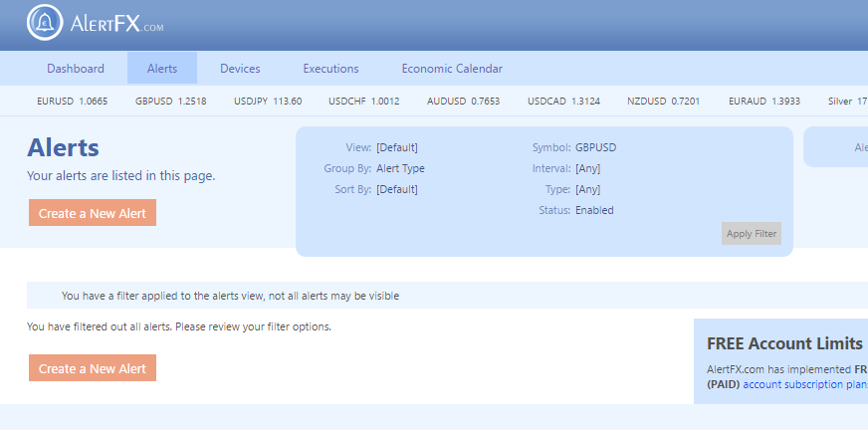Click the top Create a New Alert button
The width and height of the screenshot is (868, 430).
click(93, 213)
